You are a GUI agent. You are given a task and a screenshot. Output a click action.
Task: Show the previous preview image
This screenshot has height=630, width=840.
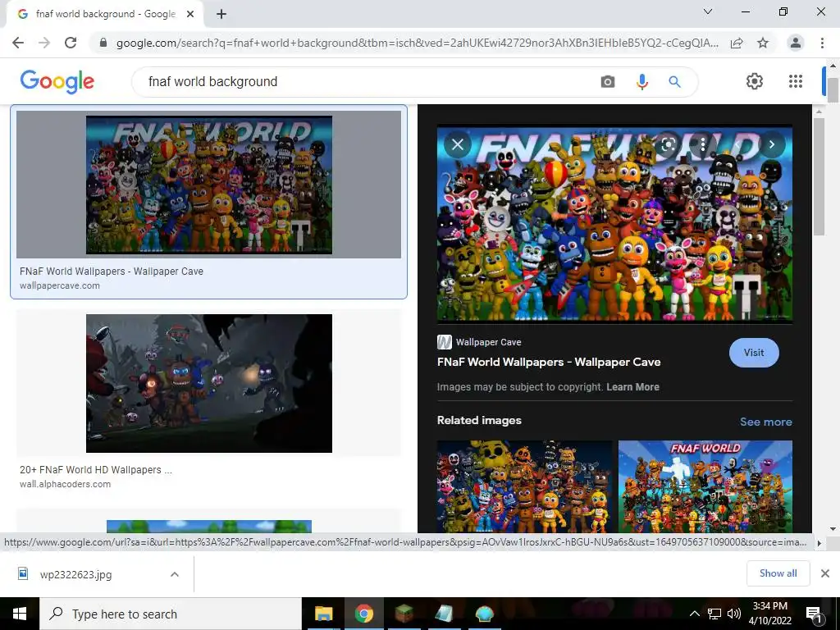[x=737, y=144]
